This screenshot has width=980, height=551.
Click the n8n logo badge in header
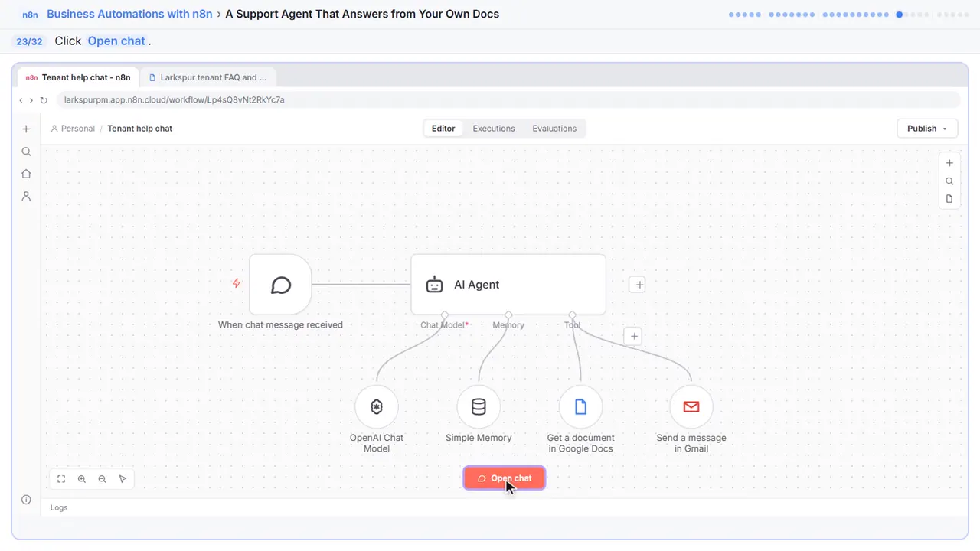[x=30, y=15]
